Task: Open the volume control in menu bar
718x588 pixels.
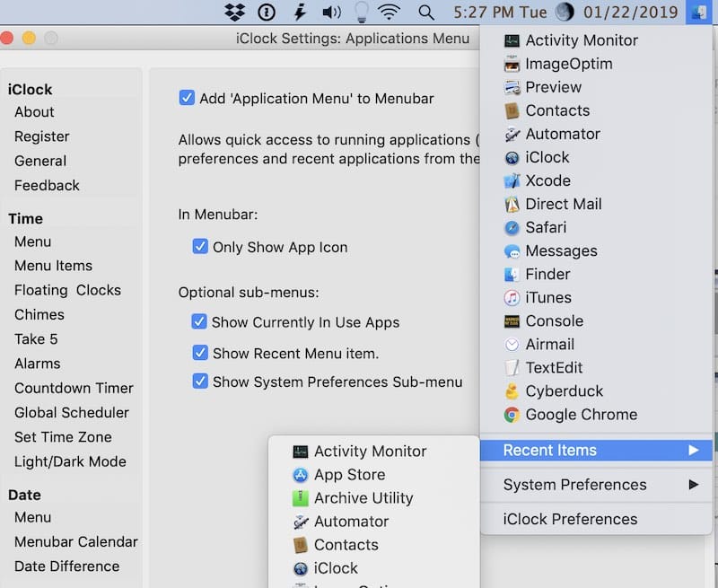Action: (x=331, y=13)
